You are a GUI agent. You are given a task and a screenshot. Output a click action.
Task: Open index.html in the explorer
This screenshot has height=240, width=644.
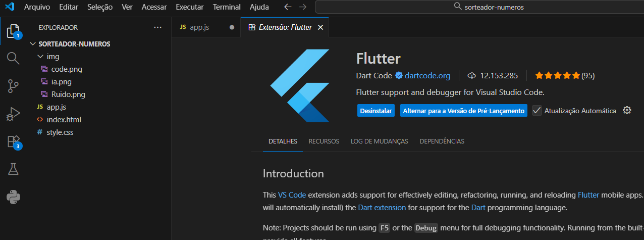pos(64,120)
